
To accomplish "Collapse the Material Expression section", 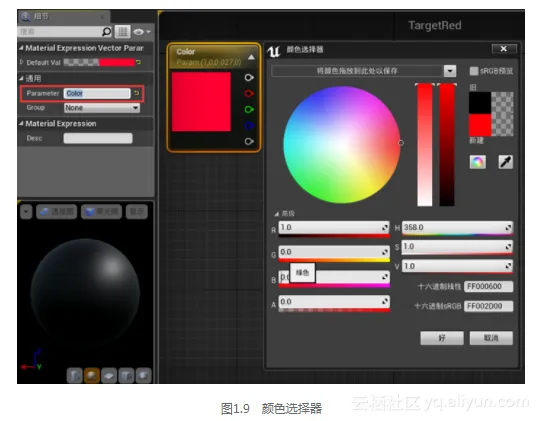I will point(21,123).
